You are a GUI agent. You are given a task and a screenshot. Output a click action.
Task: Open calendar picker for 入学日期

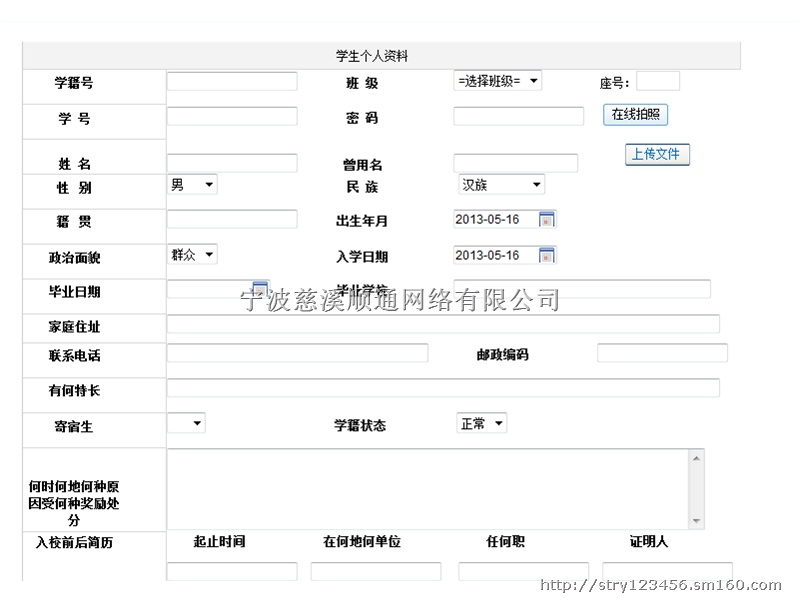547,255
